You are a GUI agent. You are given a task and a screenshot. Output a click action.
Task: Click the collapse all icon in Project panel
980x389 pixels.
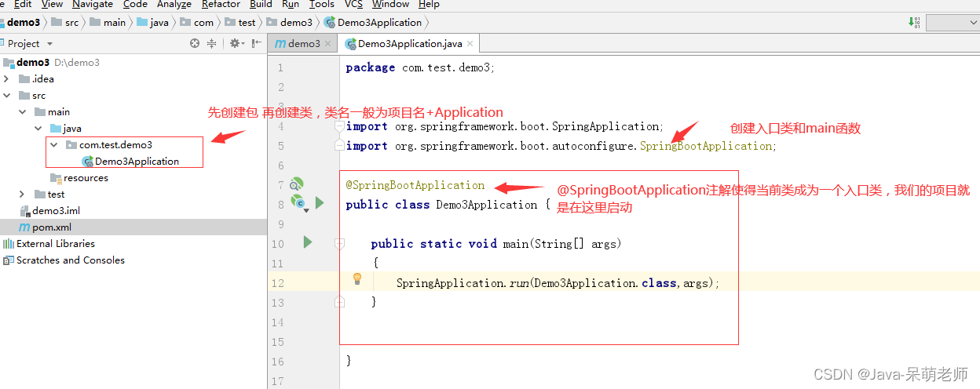[x=211, y=44]
